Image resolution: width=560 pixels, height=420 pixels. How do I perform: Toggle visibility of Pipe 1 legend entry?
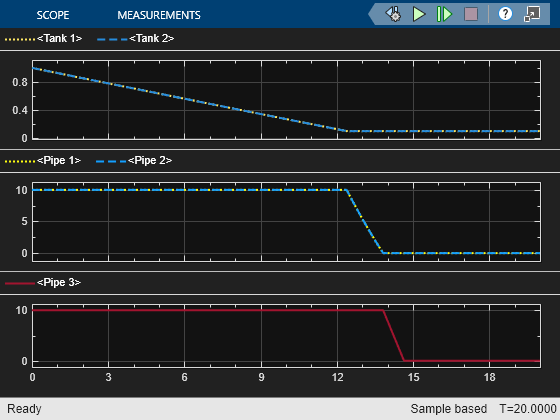pyautogui.click(x=59, y=160)
